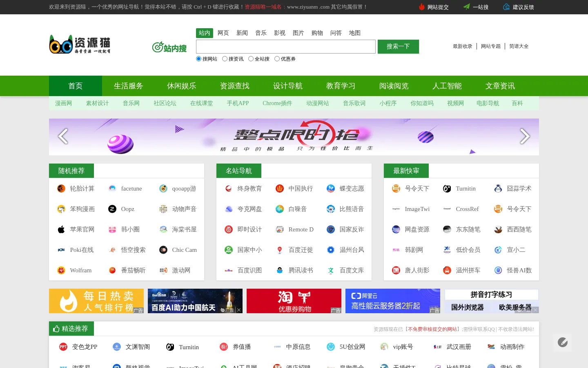Select the 搜网站 radio button

click(199, 59)
